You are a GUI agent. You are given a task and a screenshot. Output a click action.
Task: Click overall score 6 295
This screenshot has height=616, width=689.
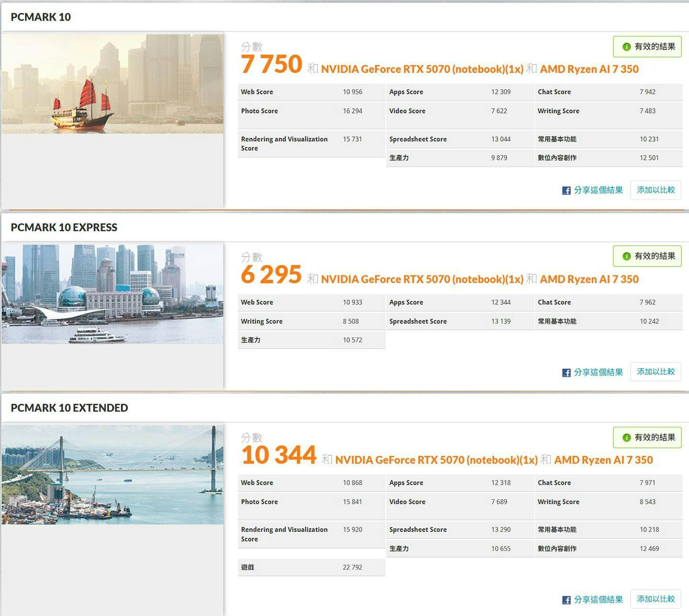[x=271, y=275]
